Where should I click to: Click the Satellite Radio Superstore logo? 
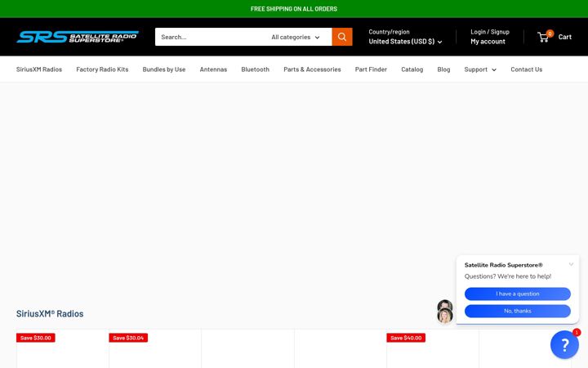click(78, 37)
